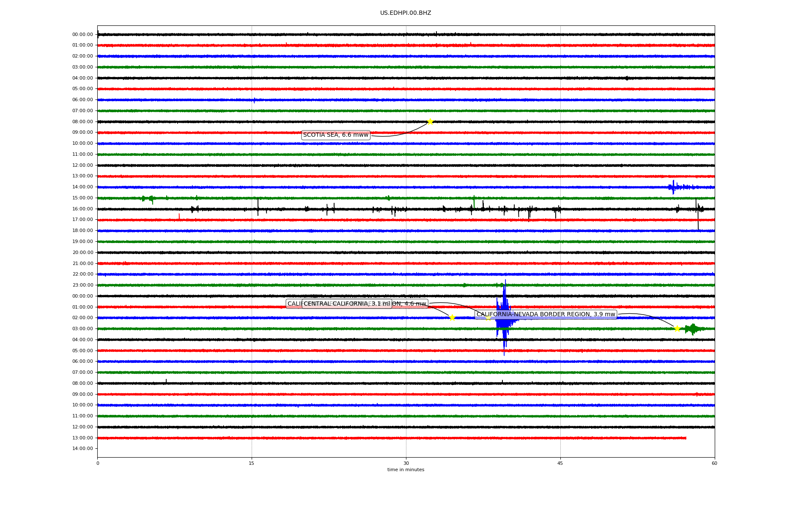Click the 60 tick on the minutes axis
Viewport: 812px width, 508px height.
[714, 463]
